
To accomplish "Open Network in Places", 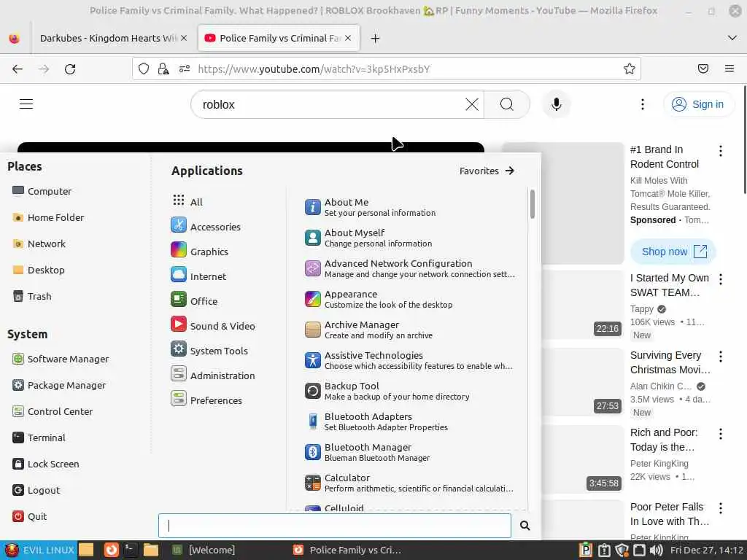I will (39, 244).
